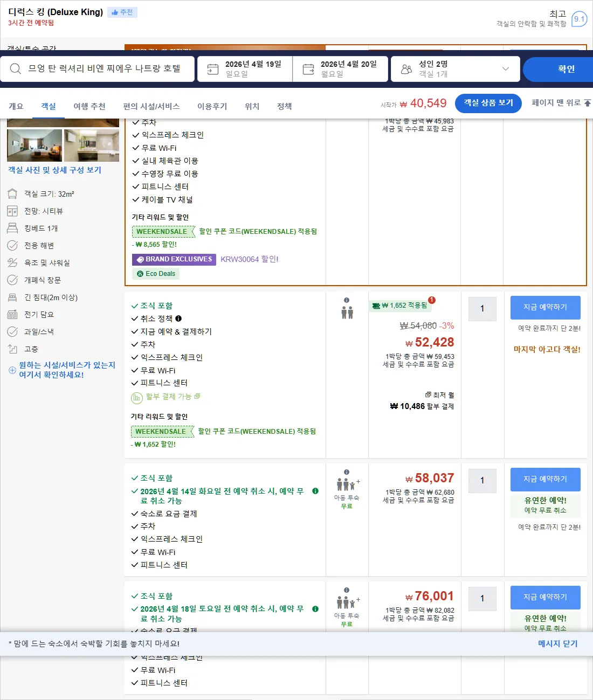Click the green info icon for 4월 14일 free cancellation
The width and height of the screenshot is (593, 700).
tap(315, 491)
